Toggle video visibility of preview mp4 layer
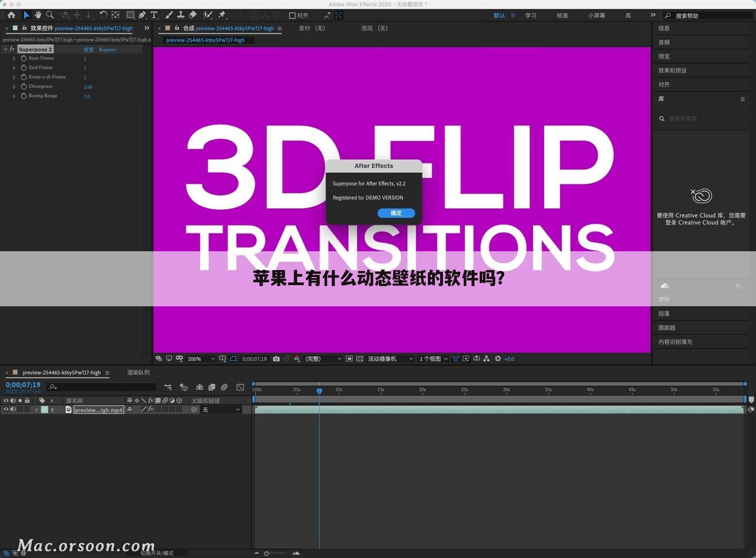This screenshot has height=558, width=756. coord(6,409)
